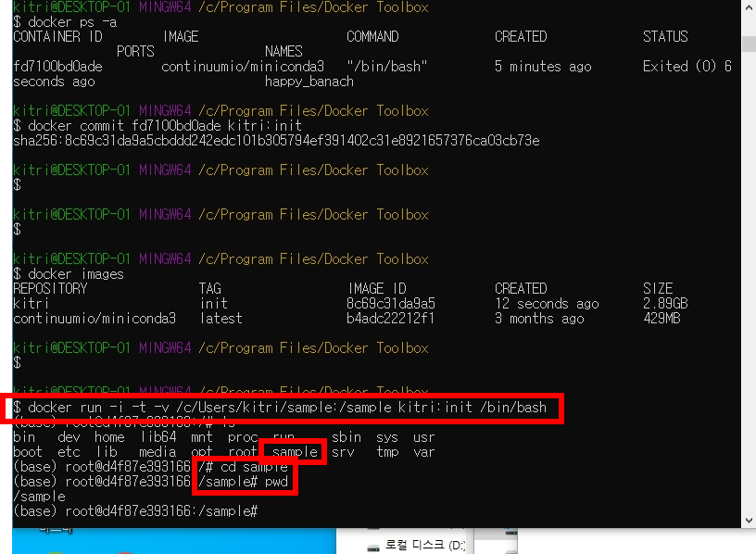
Task: Click the 'latest' tag cell
Action: pyautogui.click(x=220, y=319)
